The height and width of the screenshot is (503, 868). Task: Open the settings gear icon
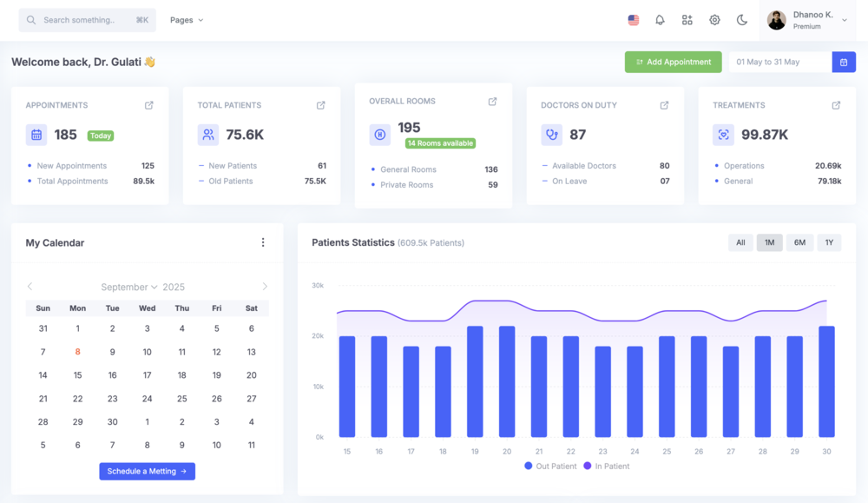(x=714, y=20)
